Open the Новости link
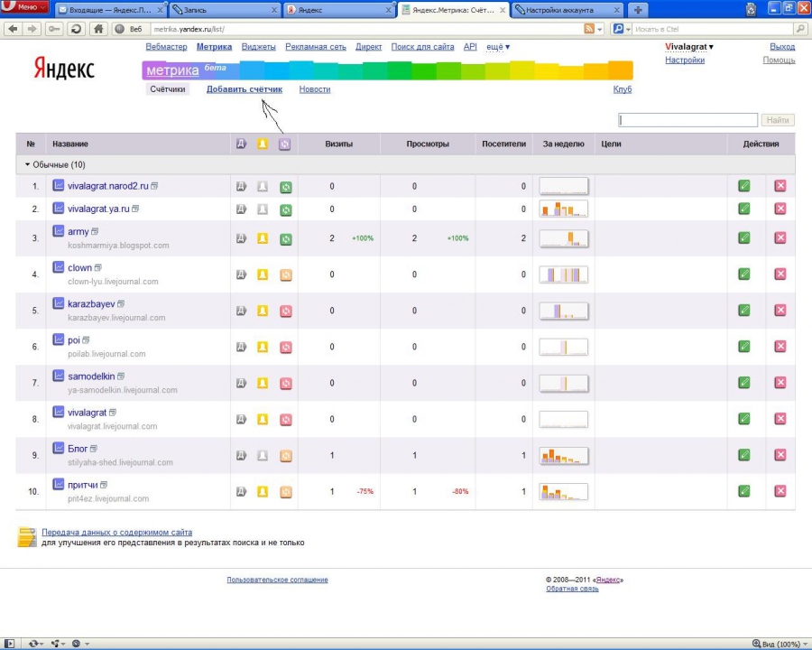Viewport: 812px width, 650px height. (x=315, y=89)
